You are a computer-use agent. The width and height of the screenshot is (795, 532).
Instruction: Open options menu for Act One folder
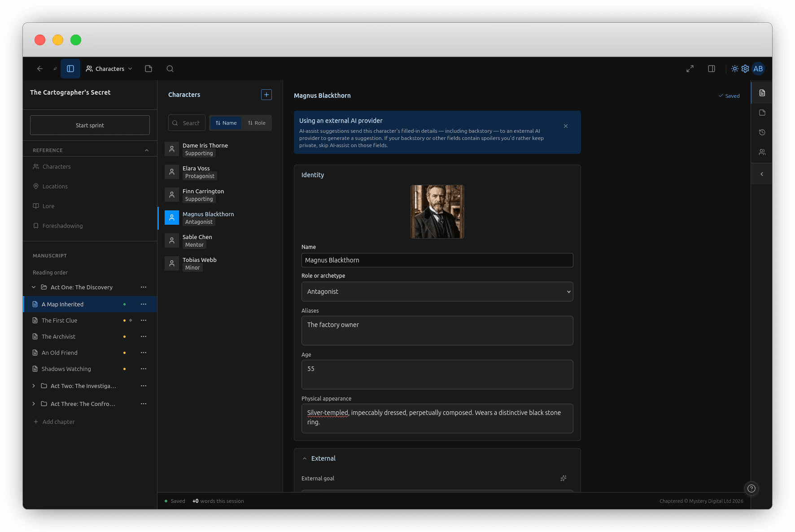tap(144, 287)
